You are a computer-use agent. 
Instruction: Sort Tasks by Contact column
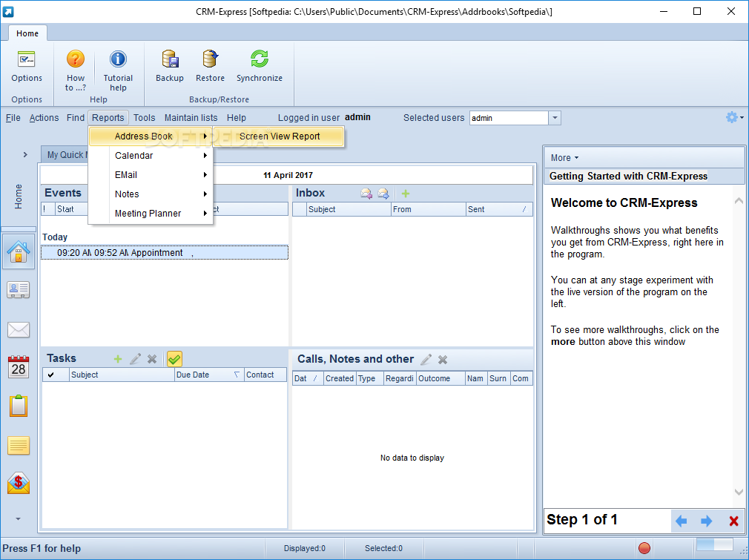tap(265, 375)
